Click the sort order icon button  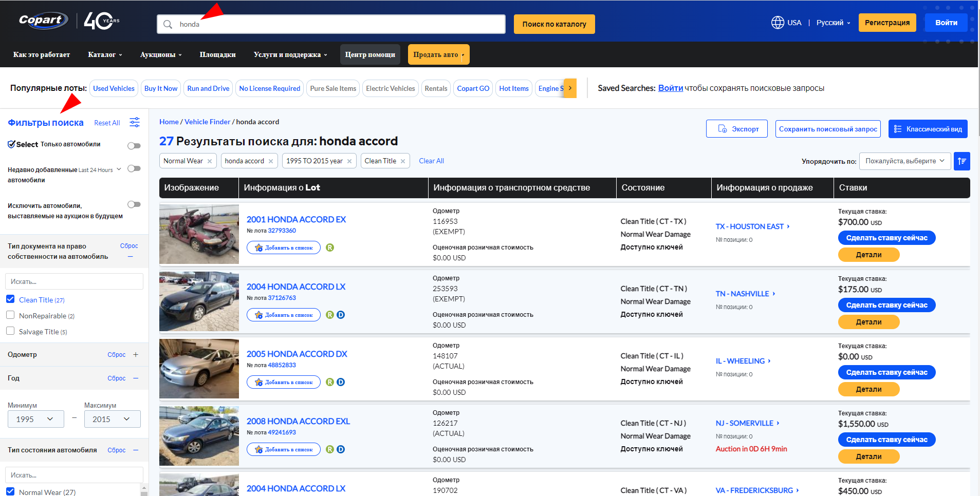click(961, 161)
